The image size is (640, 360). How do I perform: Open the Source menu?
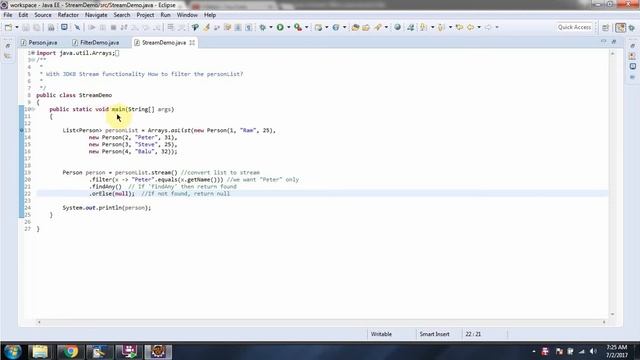tap(43, 15)
